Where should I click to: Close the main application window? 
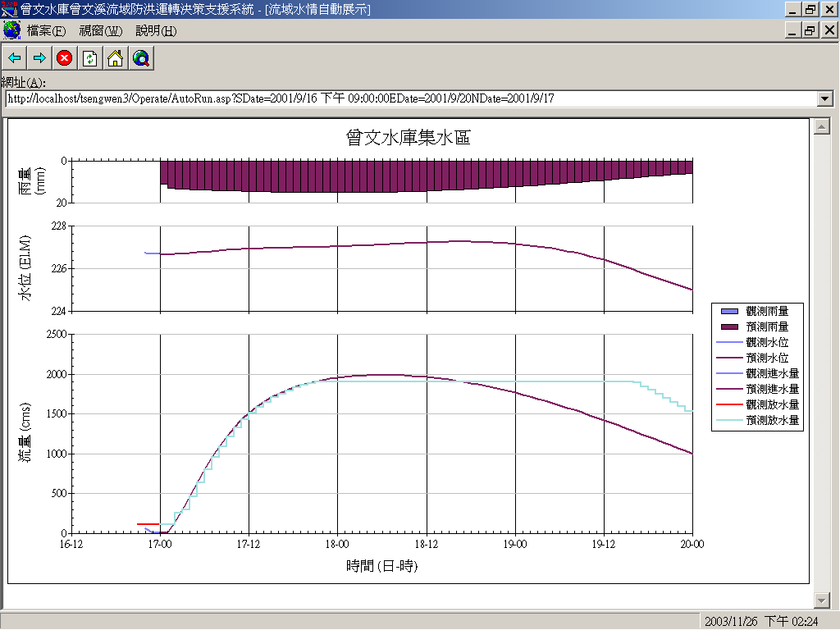[829, 9]
